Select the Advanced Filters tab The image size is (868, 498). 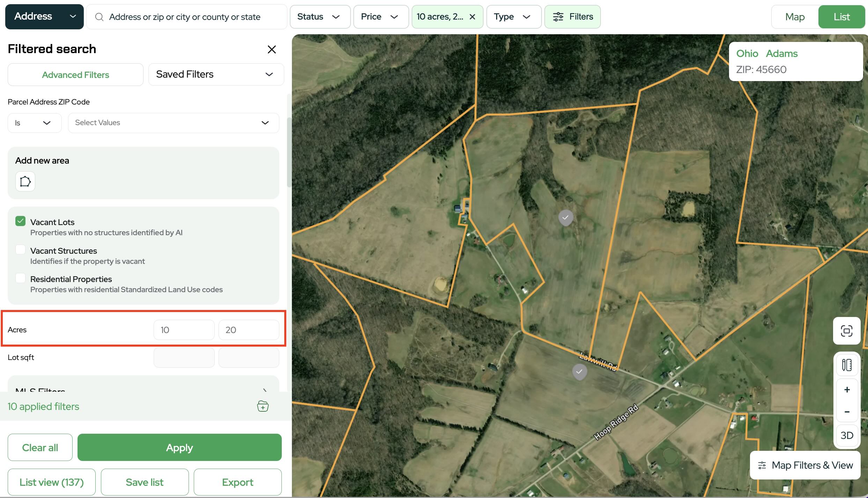[75, 75]
